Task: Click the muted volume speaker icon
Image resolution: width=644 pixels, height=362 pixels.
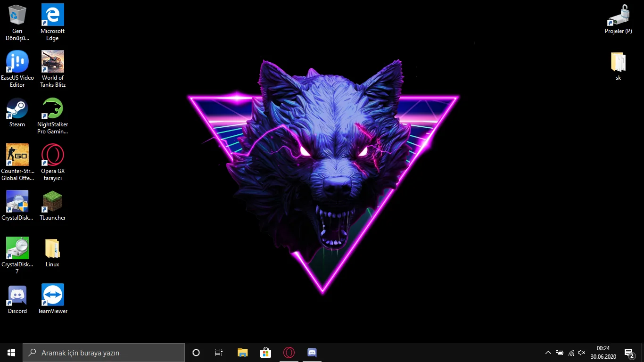Action: click(x=582, y=353)
